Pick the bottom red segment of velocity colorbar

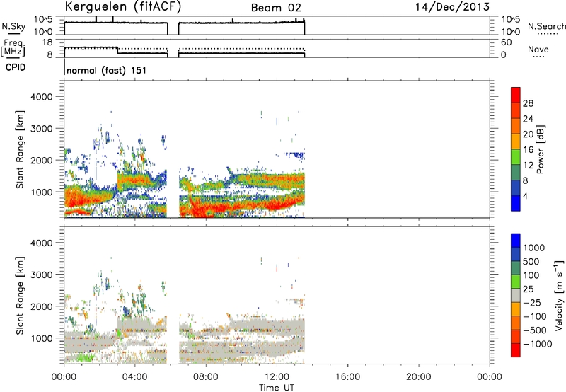[x=516, y=350]
